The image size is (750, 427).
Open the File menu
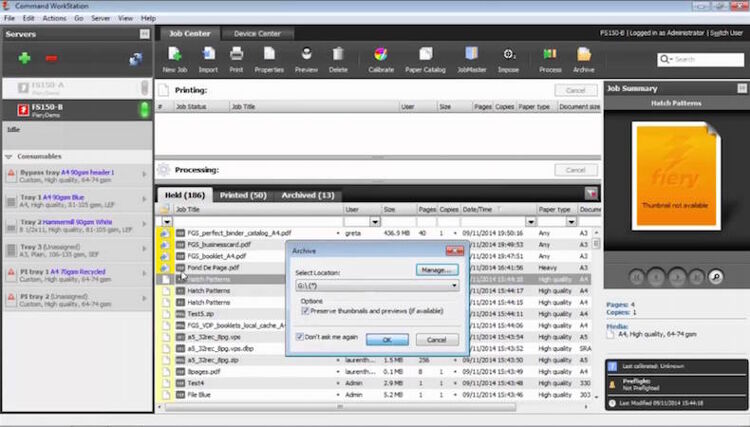click(9, 18)
